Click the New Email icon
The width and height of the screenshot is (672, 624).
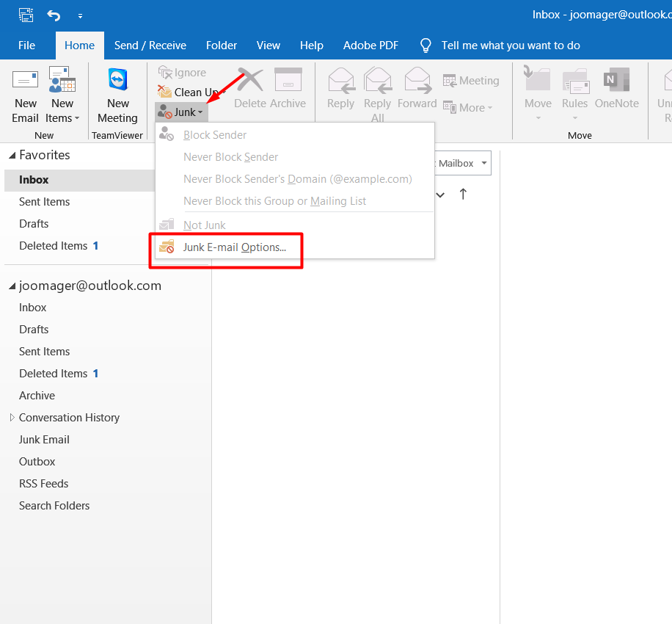tap(25, 81)
